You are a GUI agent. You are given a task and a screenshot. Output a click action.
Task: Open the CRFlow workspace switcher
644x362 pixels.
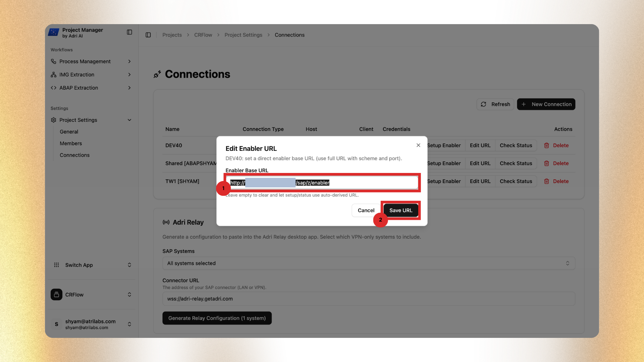(x=91, y=295)
